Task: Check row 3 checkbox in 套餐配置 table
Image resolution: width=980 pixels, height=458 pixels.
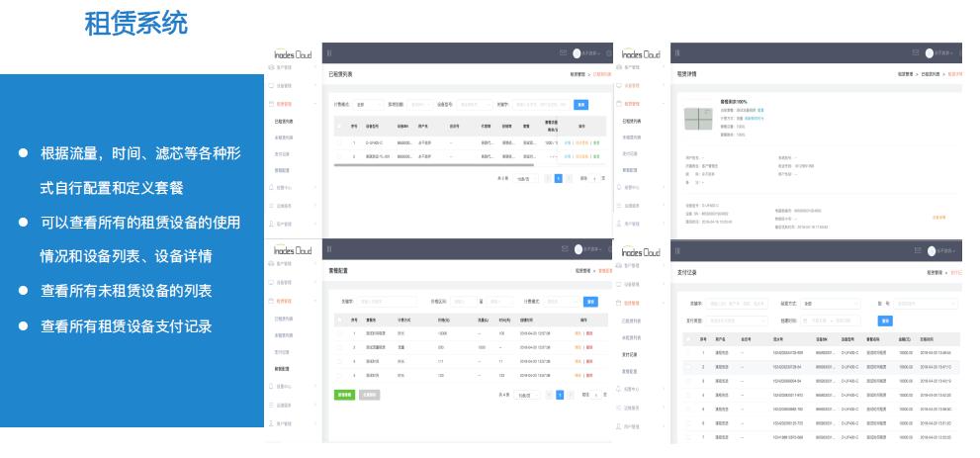Action: [x=340, y=361]
